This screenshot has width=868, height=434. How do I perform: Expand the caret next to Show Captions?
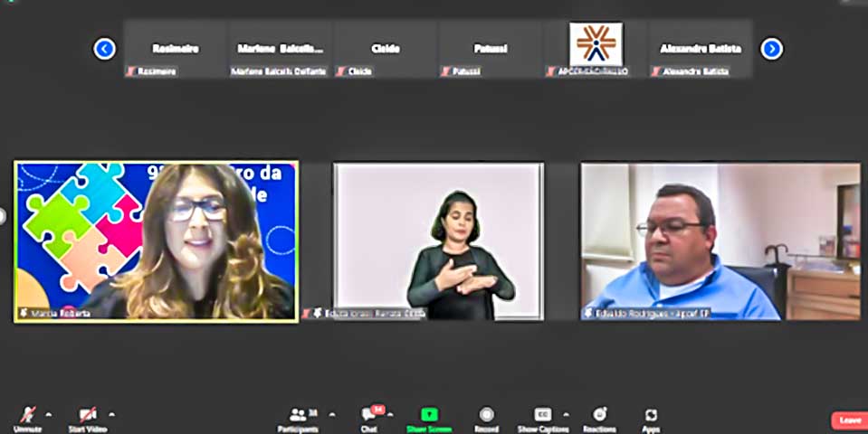point(567,414)
